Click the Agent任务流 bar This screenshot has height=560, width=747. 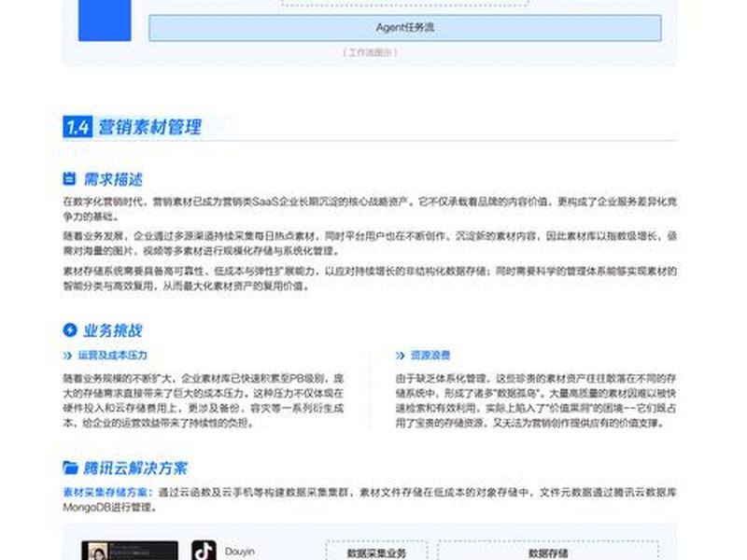point(405,28)
